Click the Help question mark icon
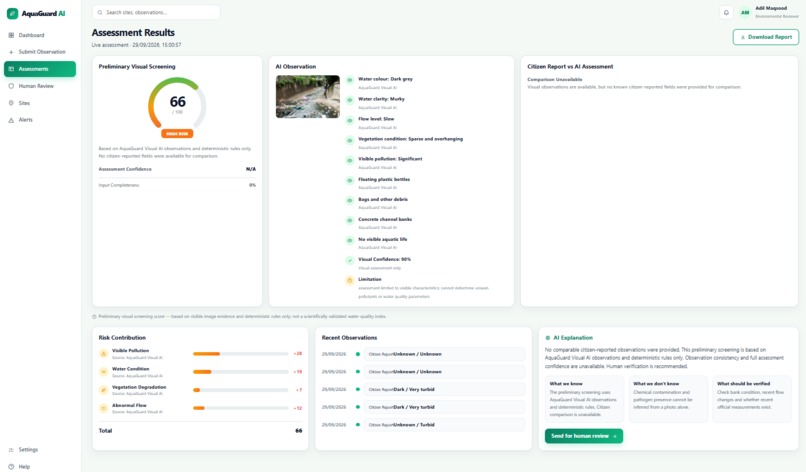Viewport: 806px width, 472px height. pyautogui.click(x=11, y=467)
